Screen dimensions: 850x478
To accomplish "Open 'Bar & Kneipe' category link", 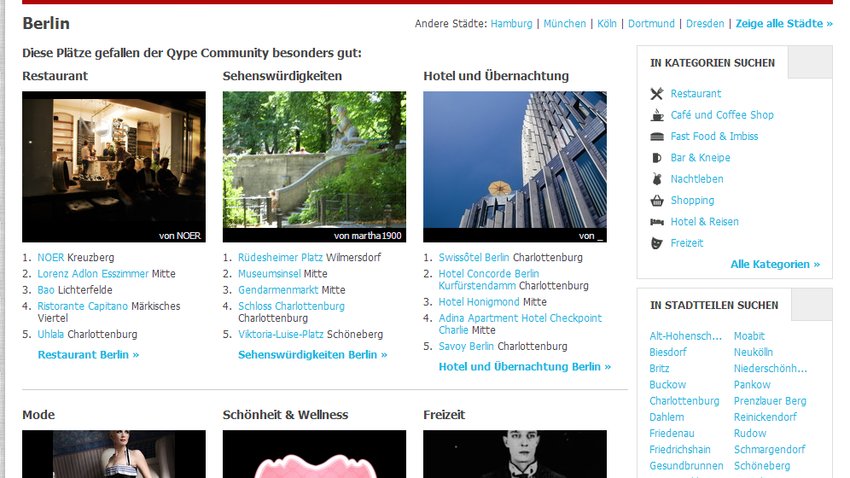I will [x=700, y=158].
